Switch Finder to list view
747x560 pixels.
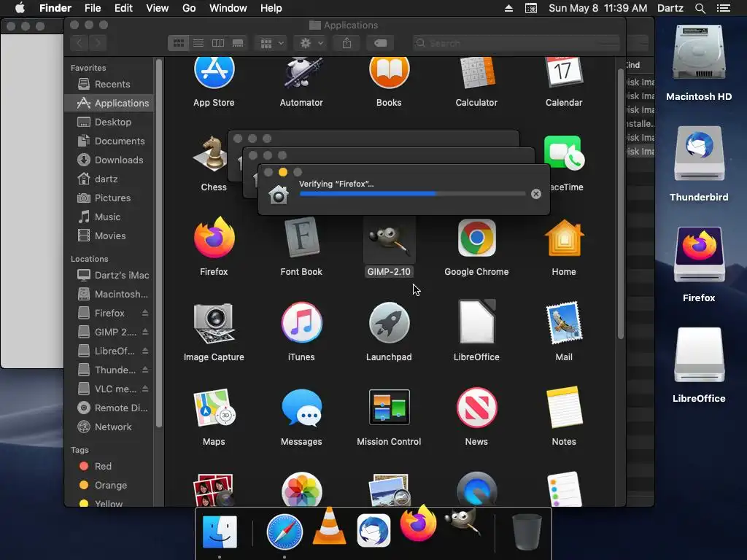pyautogui.click(x=198, y=43)
